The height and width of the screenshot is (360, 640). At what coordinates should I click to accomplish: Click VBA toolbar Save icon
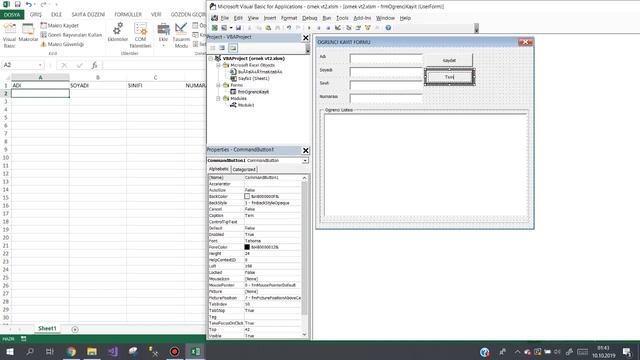tap(238, 28)
